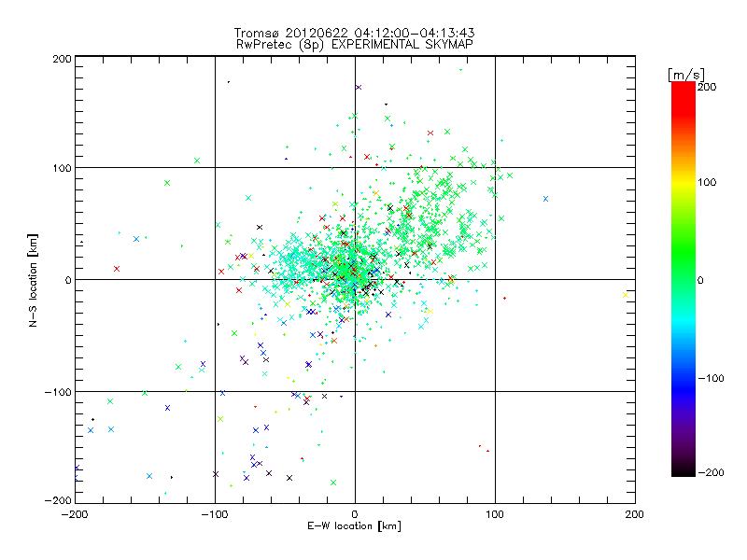The image size is (747, 560).
Task: Click the subtitle 'RwPretec (8p) EXPERIMENTAL SKYMAP'
Action: click(x=355, y=45)
